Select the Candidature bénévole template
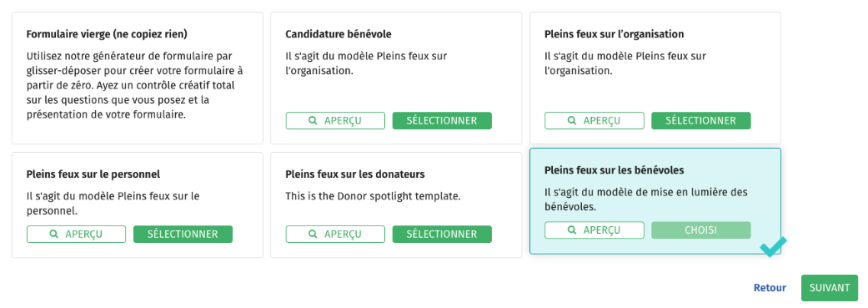This screenshot has height=308, width=868. pos(442,121)
